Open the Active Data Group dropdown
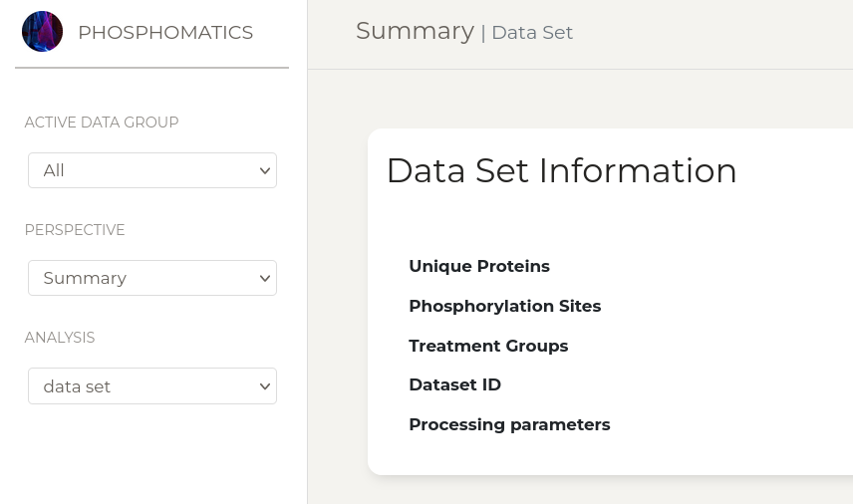853x504 pixels. (x=152, y=170)
